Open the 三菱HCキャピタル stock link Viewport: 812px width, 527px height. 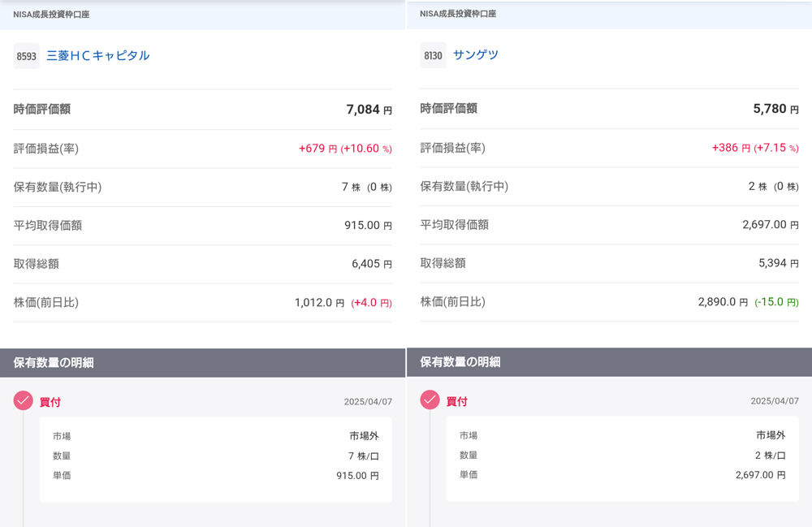(x=98, y=55)
